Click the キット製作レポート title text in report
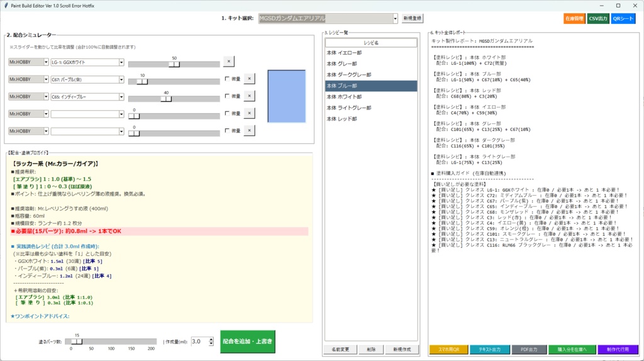Image resolution: width=644 pixels, height=361 pixels. (x=482, y=41)
